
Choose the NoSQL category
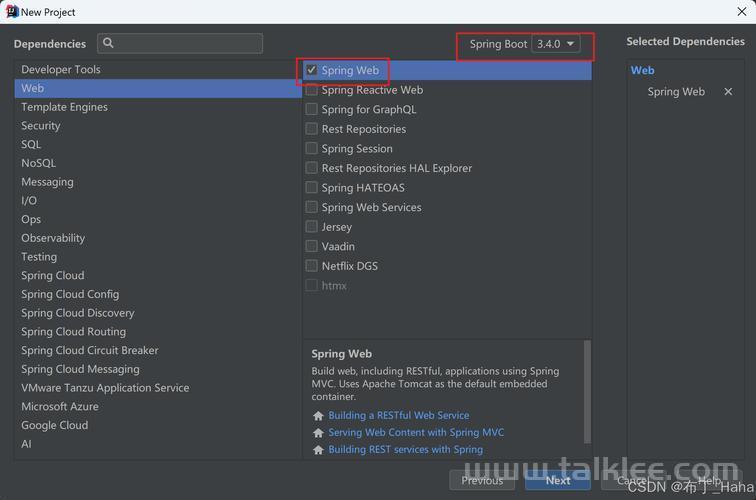click(158, 163)
